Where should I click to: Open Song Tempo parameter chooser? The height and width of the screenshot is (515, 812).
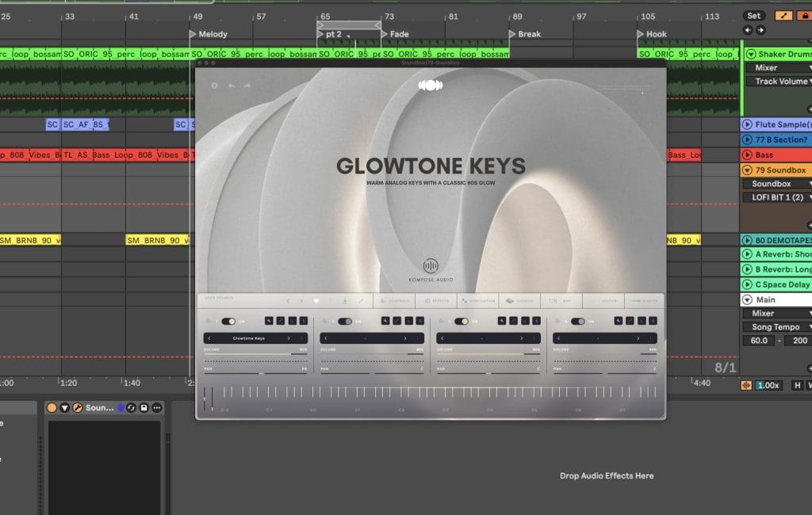point(777,326)
